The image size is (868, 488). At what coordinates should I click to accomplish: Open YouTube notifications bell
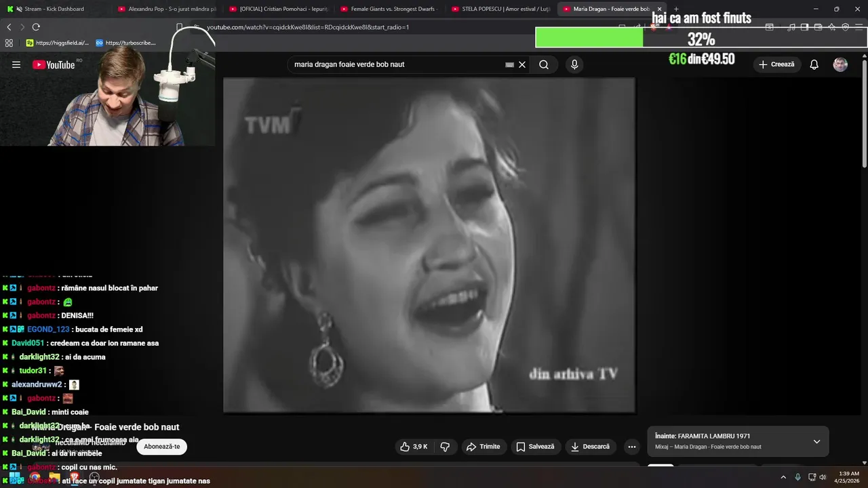[x=814, y=64]
